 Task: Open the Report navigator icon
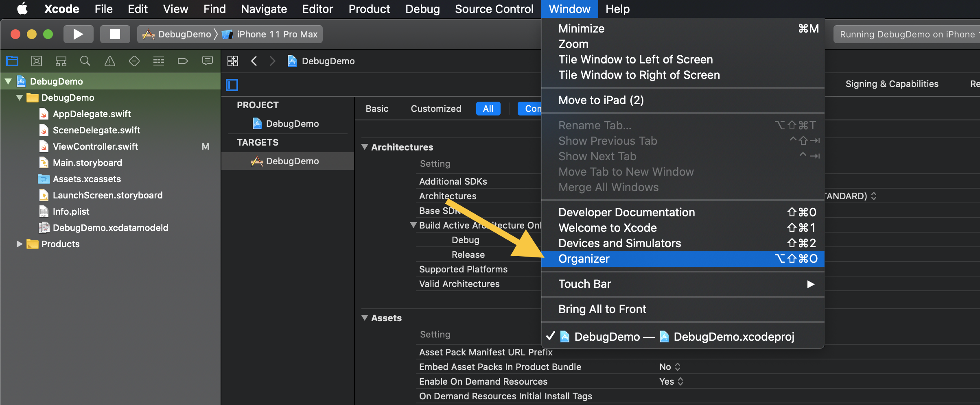(x=208, y=61)
